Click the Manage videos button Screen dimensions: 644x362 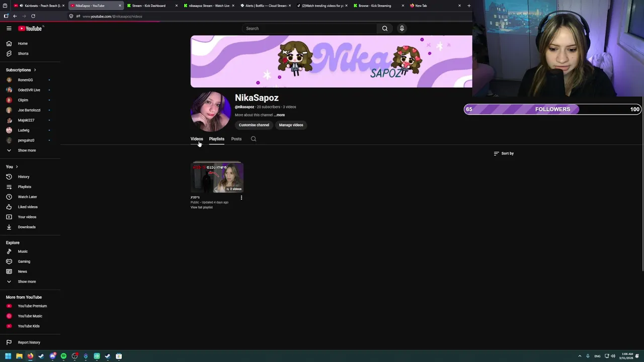pos(291,125)
